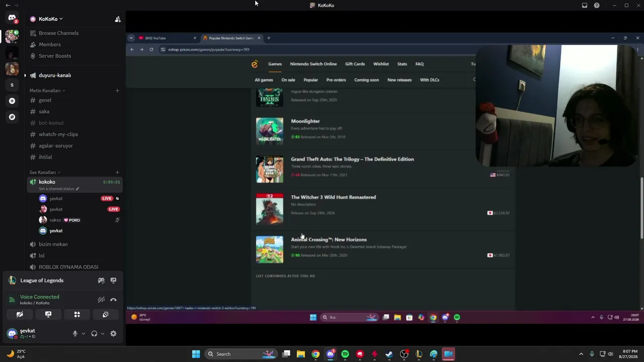
Task: Open the Windows clock and date flyout
Action: pyautogui.click(x=630, y=354)
